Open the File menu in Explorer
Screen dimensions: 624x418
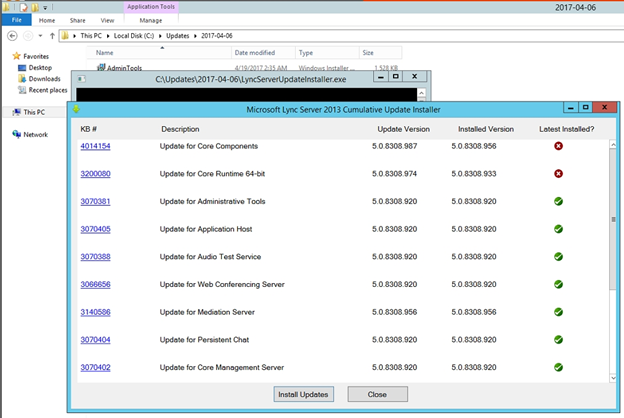click(17, 20)
